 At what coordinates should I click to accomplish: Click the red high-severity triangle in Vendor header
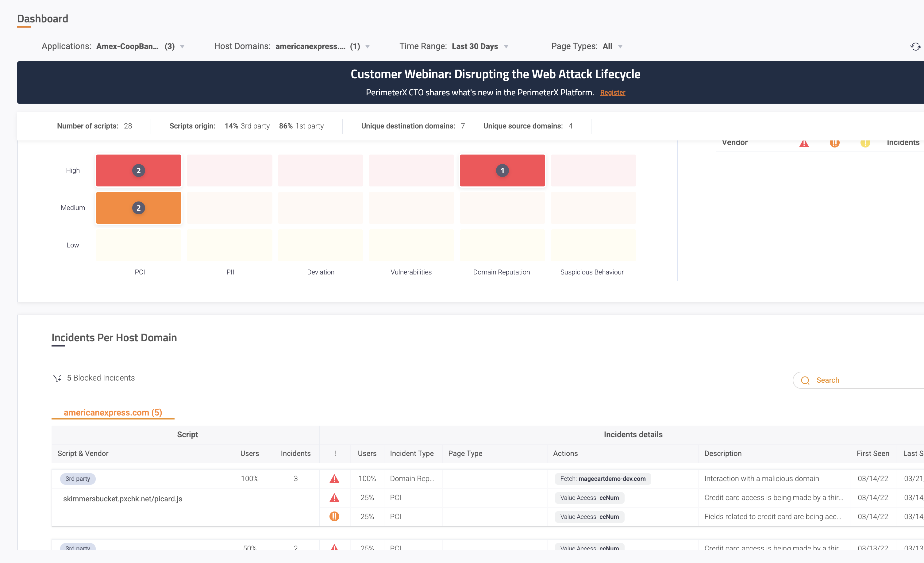(804, 143)
